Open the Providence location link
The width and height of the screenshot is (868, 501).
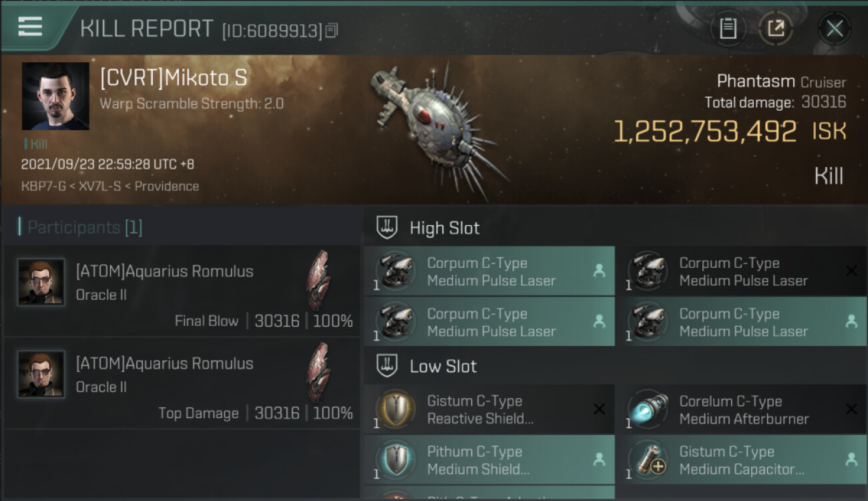point(166,186)
